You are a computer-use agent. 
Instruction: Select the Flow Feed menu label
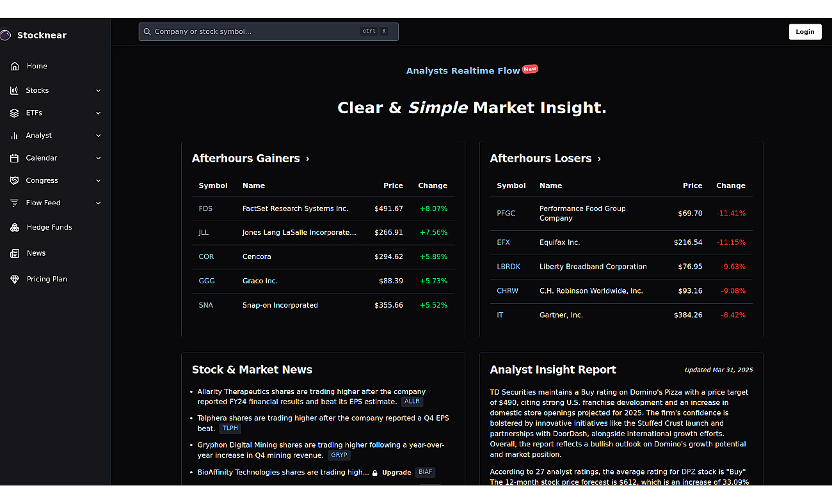click(x=44, y=203)
